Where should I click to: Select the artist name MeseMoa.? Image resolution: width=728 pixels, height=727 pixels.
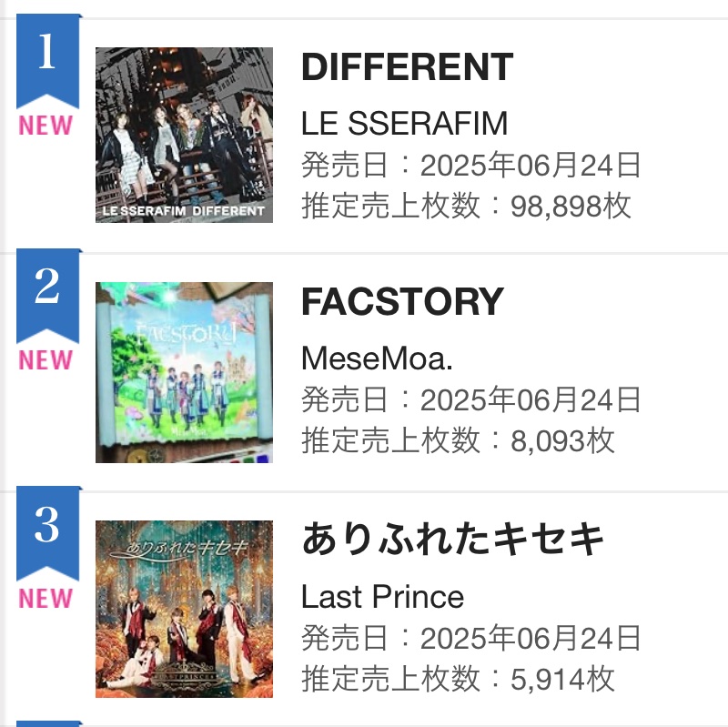click(377, 358)
